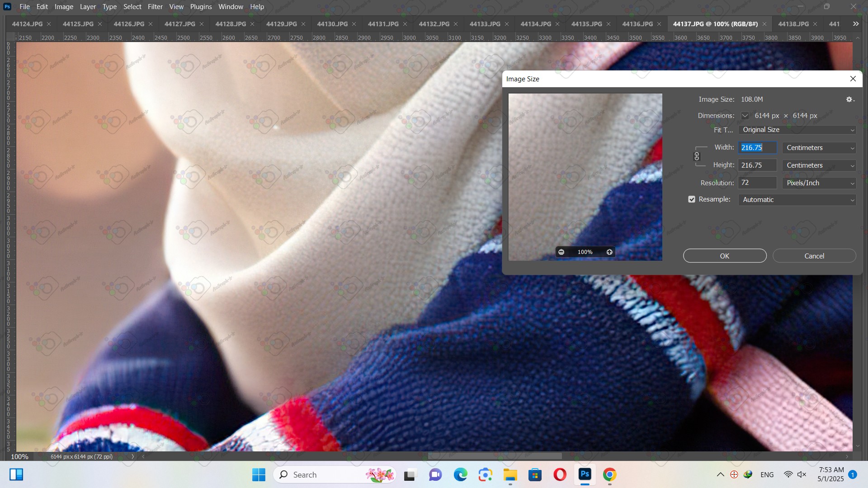Open the Image menu
This screenshot has width=868, height=488.
64,7
